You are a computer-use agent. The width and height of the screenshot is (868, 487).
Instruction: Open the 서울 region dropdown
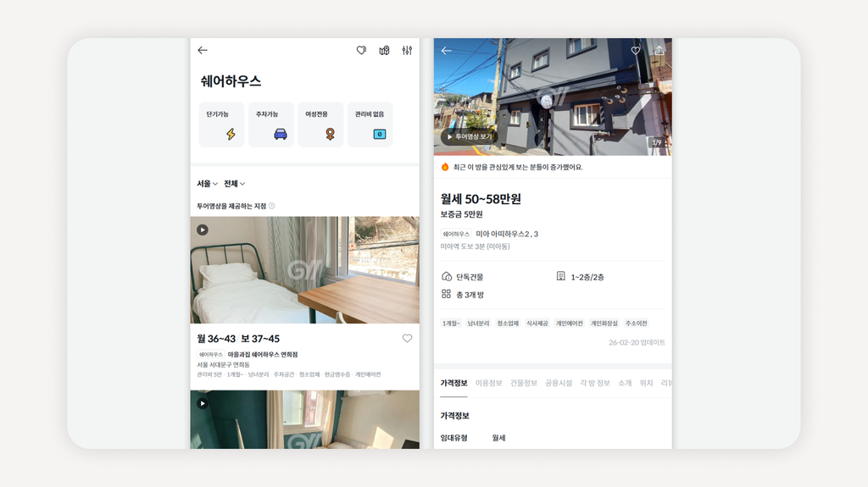pyautogui.click(x=207, y=184)
